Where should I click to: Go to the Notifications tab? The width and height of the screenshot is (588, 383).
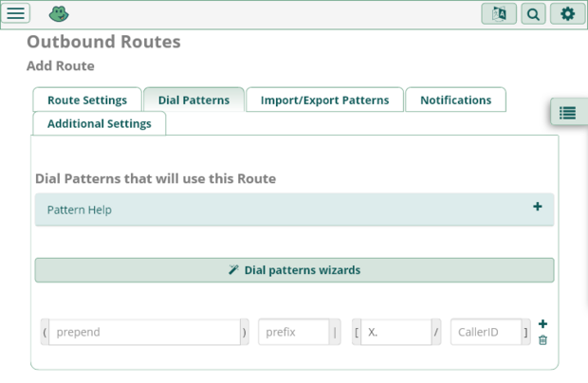point(455,100)
